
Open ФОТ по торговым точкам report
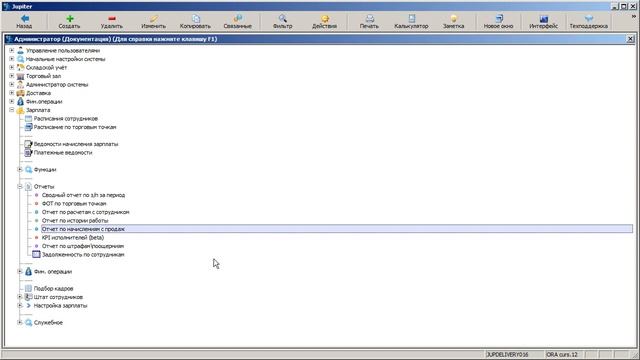pyautogui.click(x=74, y=204)
